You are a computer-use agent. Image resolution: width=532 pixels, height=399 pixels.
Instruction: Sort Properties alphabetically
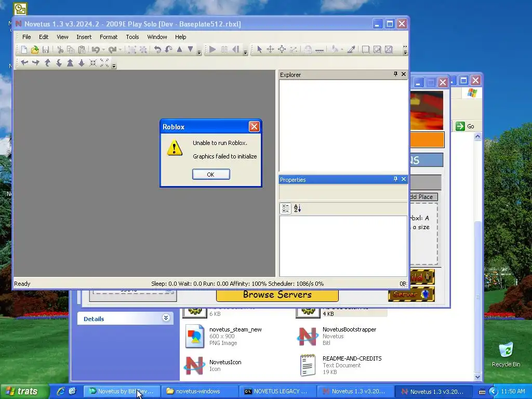[297, 208]
